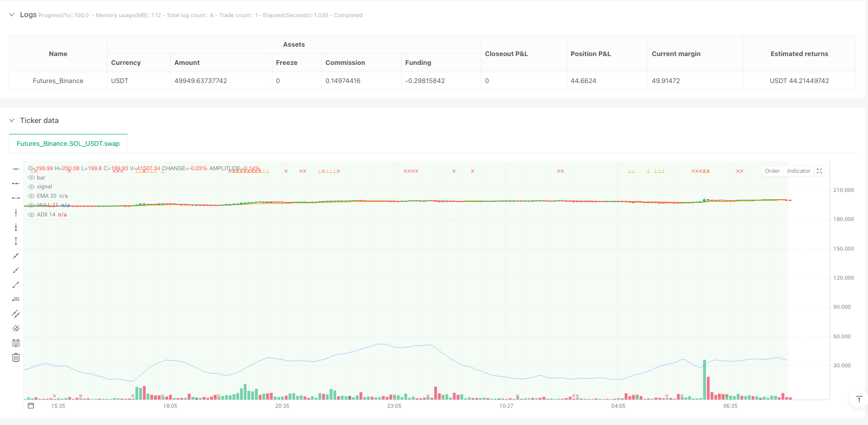The height and width of the screenshot is (425, 868).
Task: Enter fullscreen chart mode
Action: click(820, 171)
